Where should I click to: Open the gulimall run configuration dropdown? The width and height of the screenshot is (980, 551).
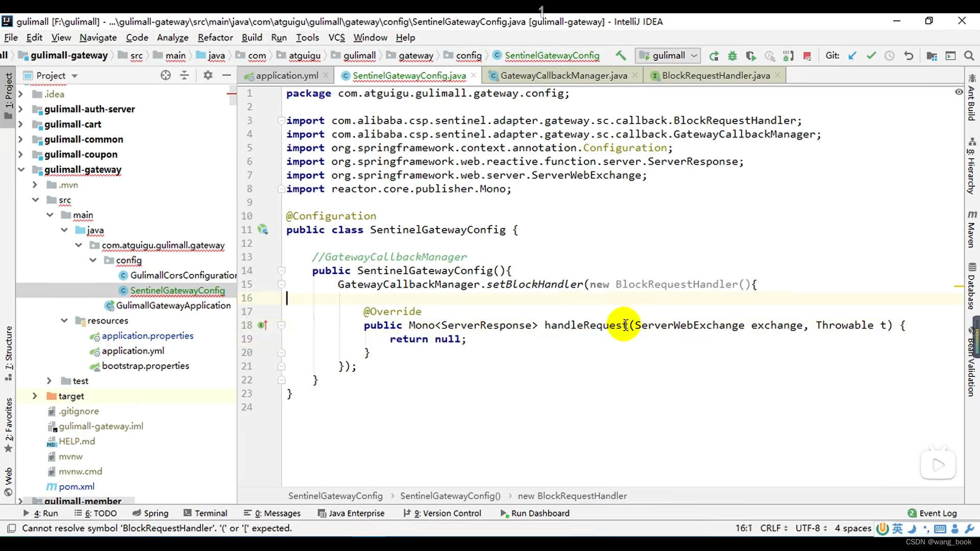point(668,56)
